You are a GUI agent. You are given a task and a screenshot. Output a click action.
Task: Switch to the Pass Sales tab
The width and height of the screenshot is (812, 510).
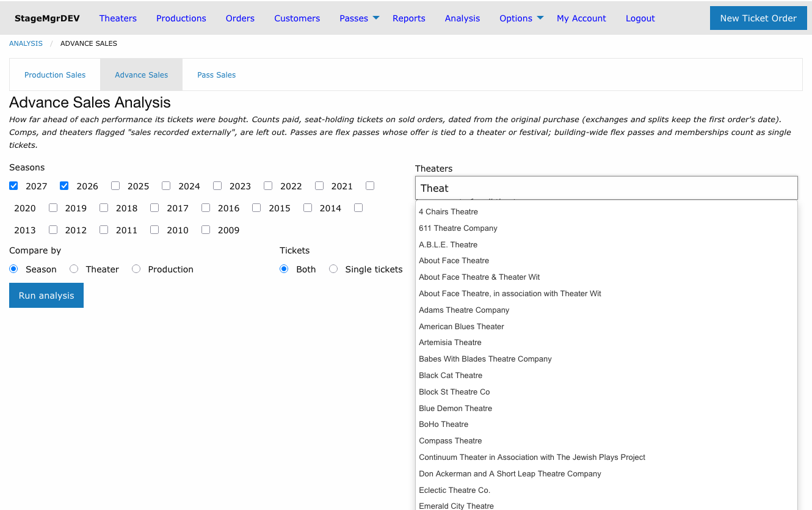216,75
